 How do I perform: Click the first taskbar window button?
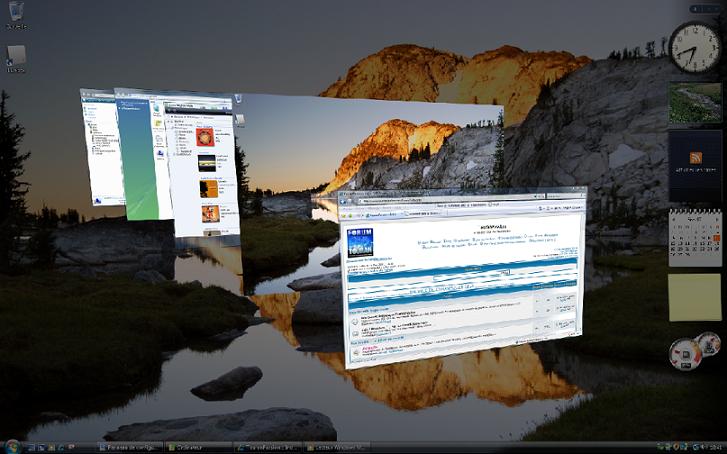(131, 448)
